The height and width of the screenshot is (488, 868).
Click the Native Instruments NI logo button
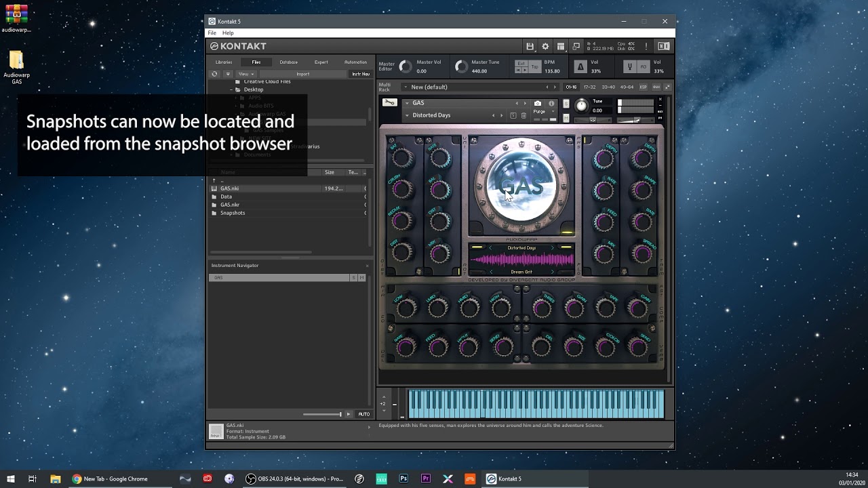point(664,46)
